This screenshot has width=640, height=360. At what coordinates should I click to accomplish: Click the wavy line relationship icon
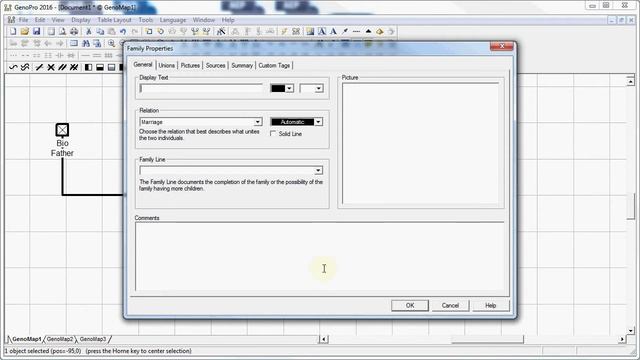(x=13, y=67)
